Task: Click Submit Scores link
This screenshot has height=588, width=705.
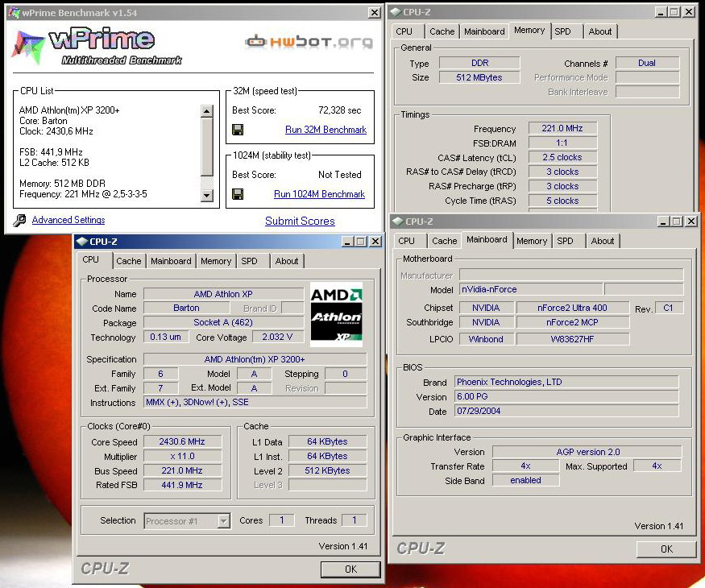Action: pyautogui.click(x=300, y=222)
